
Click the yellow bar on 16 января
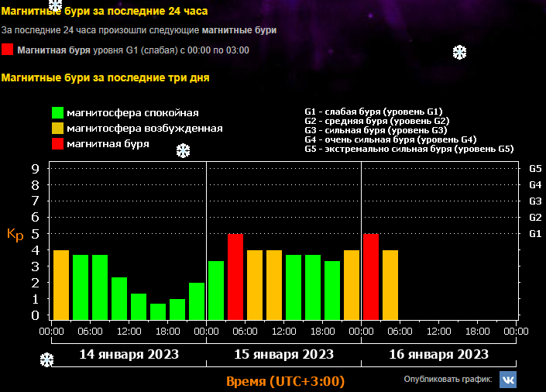pyautogui.click(x=390, y=285)
